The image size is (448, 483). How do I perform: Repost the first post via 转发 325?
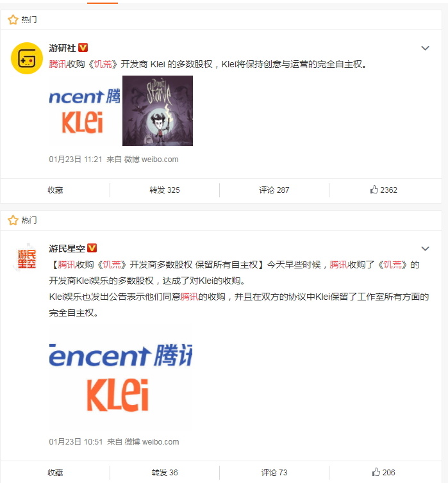coord(165,190)
